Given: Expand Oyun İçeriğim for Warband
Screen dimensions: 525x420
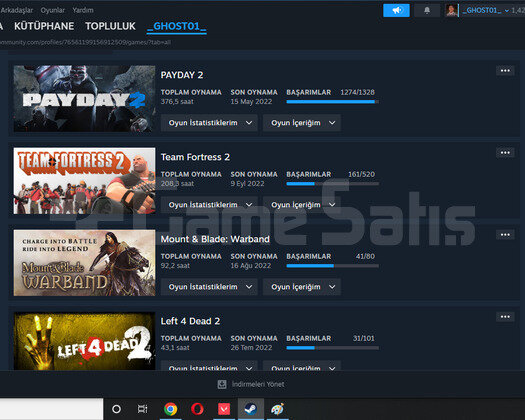Looking at the screenshot, I should [302, 287].
